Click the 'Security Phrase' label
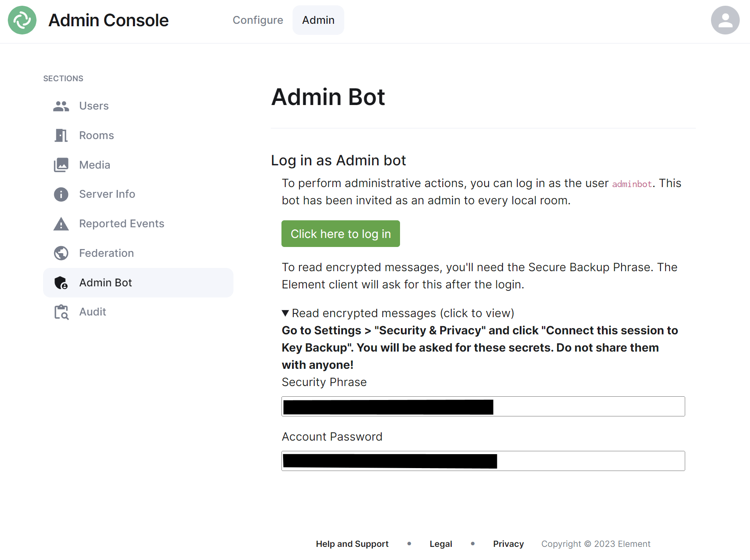The width and height of the screenshot is (750, 560). (x=324, y=382)
